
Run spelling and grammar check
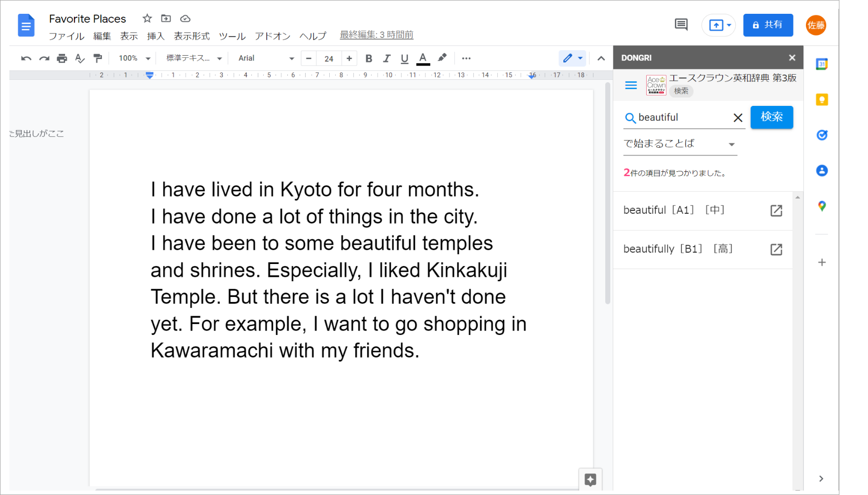(80, 59)
